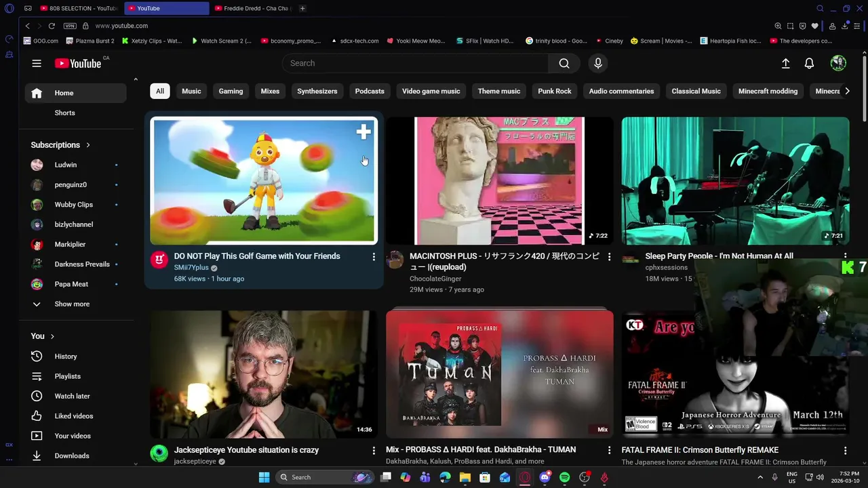Select the All filter chip
The width and height of the screenshot is (868, 488).
pyautogui.click(x=160, y=91)
